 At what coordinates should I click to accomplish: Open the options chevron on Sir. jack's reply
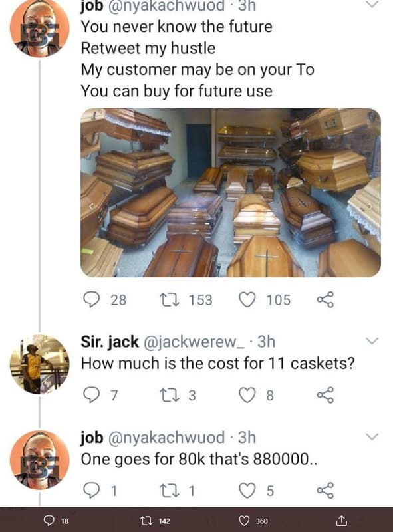coord(370,339)
